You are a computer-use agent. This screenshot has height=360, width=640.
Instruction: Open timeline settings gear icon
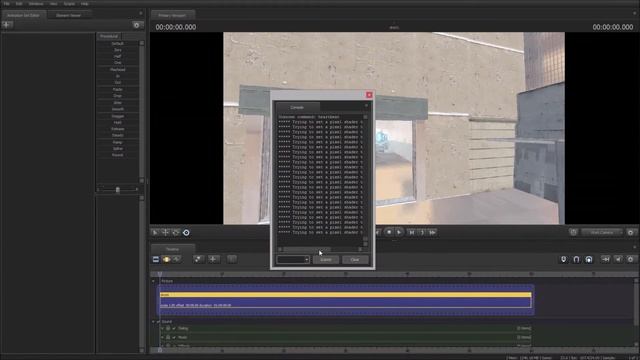631,259
